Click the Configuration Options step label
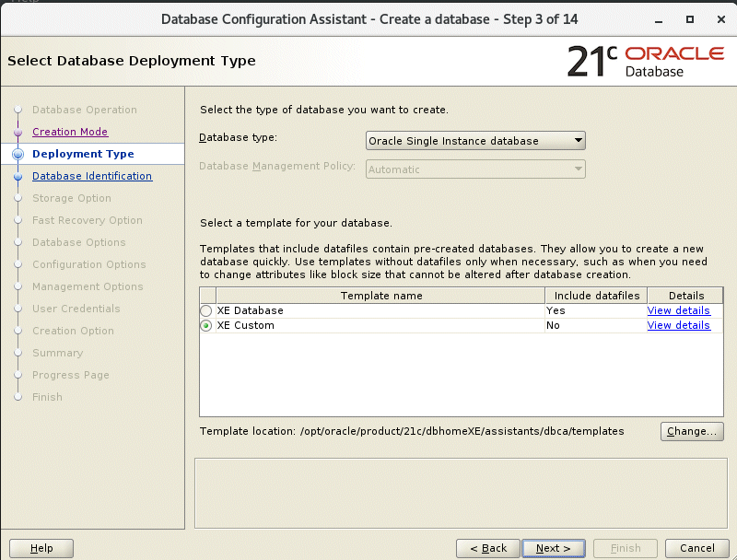This screenshot has width=737, height=560. pos(88,264)
